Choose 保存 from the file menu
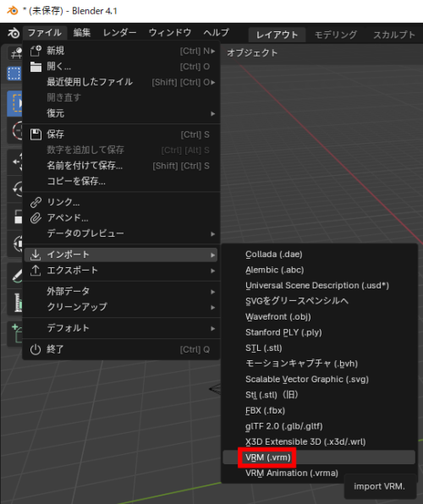 (x=122, y=134)
